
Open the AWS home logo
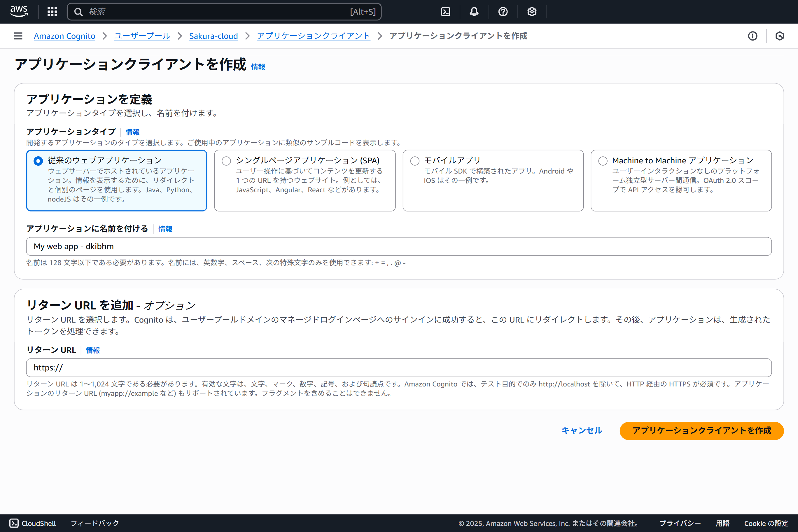point(19,12)
